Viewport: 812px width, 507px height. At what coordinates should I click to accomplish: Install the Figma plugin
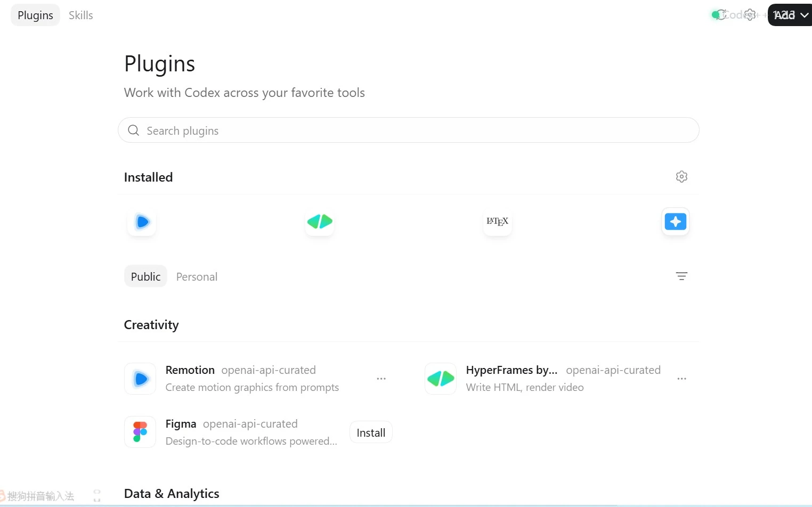pyautogui.click(x=371, y=432)
